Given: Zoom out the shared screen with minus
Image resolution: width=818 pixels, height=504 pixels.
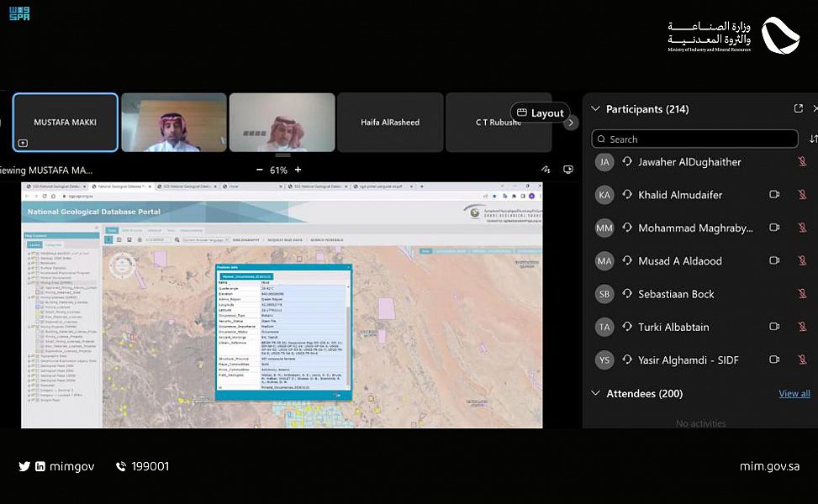Looking at the screenshot, I should (x=260, y=170).
